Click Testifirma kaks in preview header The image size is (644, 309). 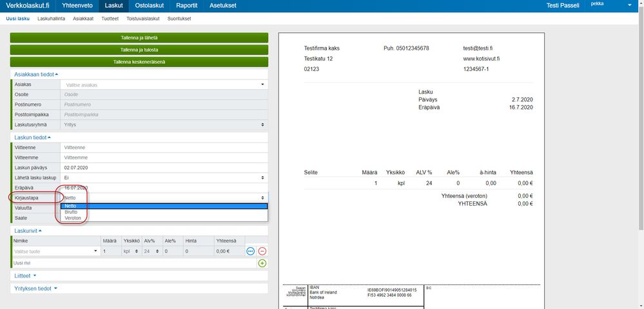322,48
